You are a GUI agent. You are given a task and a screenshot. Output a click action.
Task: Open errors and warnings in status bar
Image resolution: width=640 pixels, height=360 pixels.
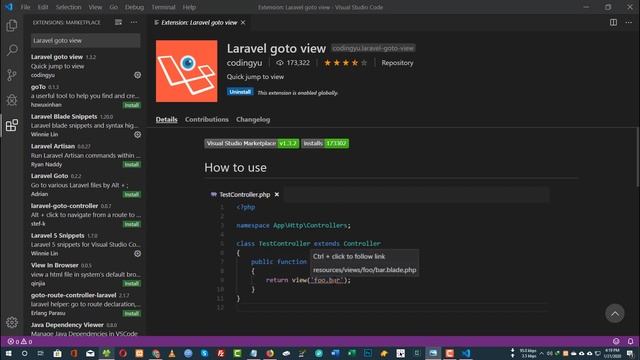20,341
